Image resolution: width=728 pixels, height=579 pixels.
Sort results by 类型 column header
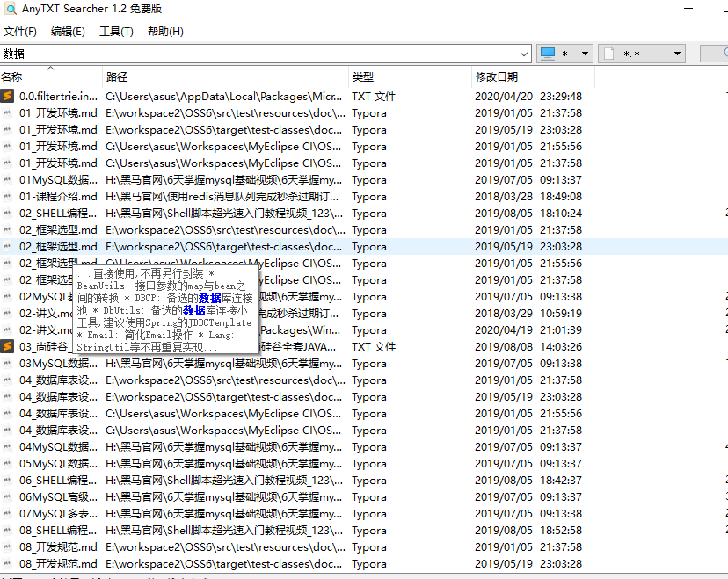coord(410,76)
